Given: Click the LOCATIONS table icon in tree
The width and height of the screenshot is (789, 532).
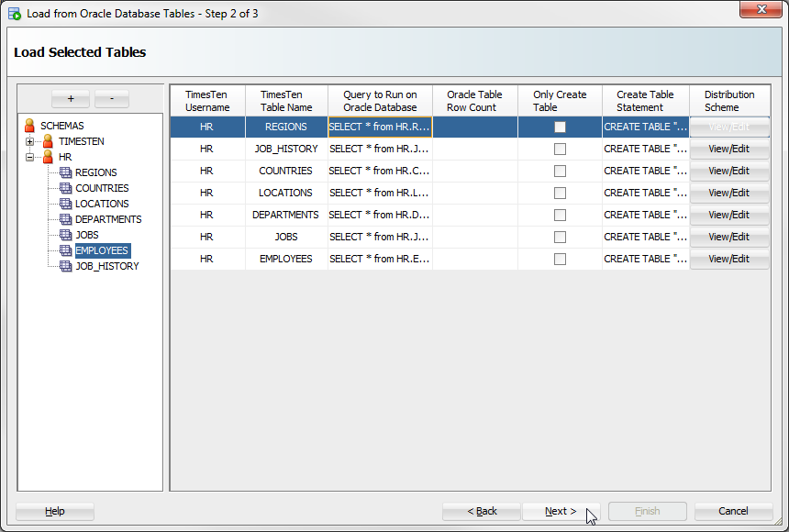Looking at the screenshot, I should [x=66, y=204].
